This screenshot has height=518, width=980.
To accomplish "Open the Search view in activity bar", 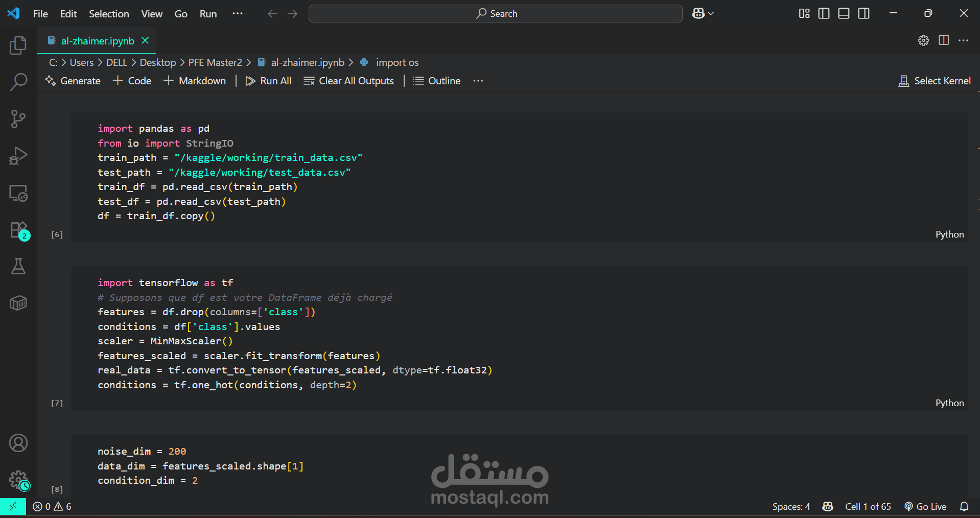I will [18, 82].
